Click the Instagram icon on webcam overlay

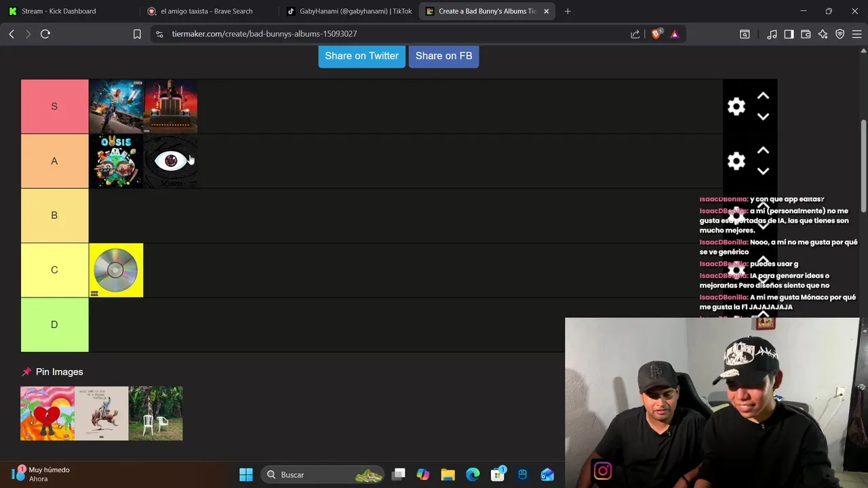[602, 471]
